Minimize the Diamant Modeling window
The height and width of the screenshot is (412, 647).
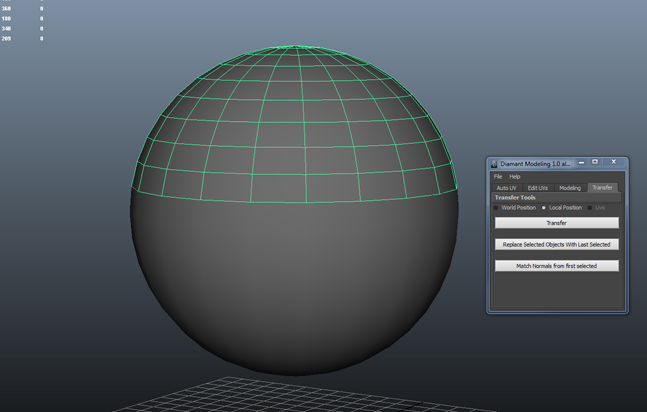point(581,163)
